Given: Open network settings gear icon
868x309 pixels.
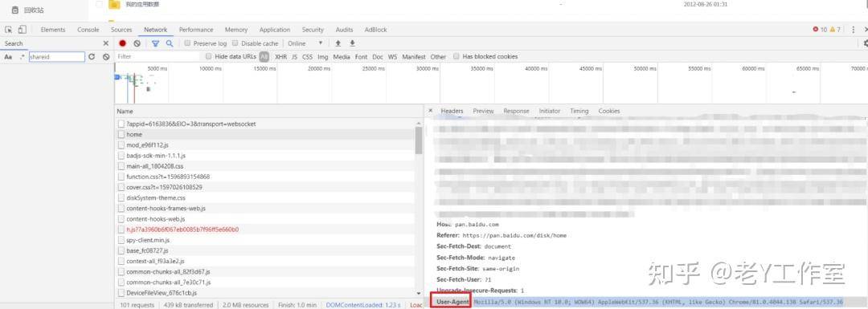Looking at the screenshot, I should tap(866, 43).
